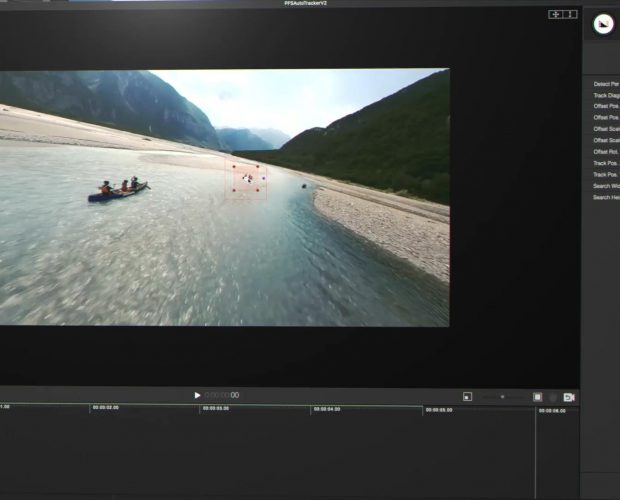This screenshot has height=500, width=620.
Task: Click the PFSAutoTrackerV2 window title
Action: pos(306,3)
